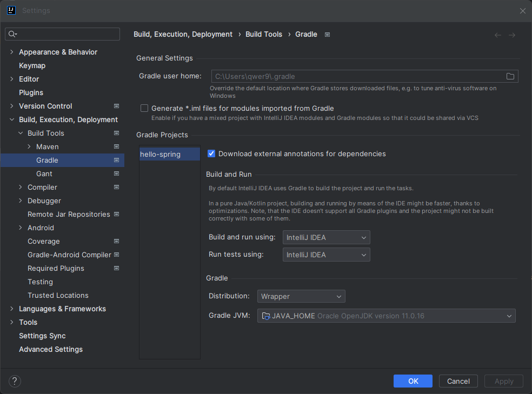Click project icon beside Version Control
Viewport: 532px width, 394px height.
[116, 106]
